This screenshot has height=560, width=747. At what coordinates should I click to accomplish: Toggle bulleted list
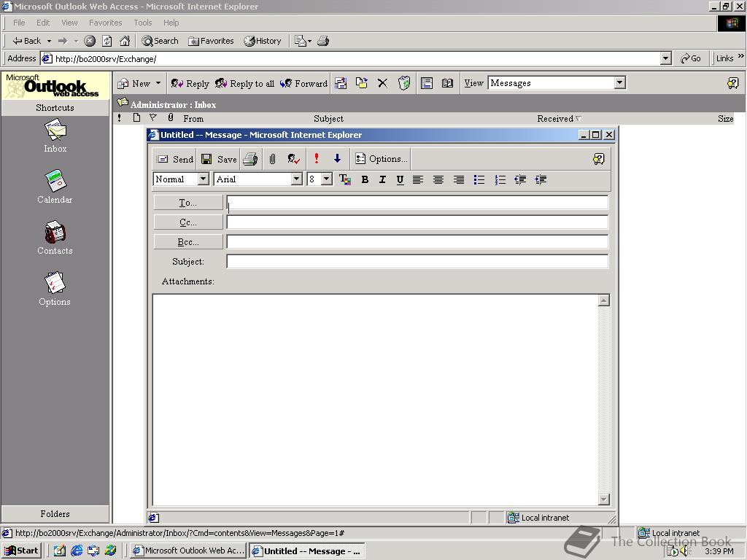[x=479, y=179]
